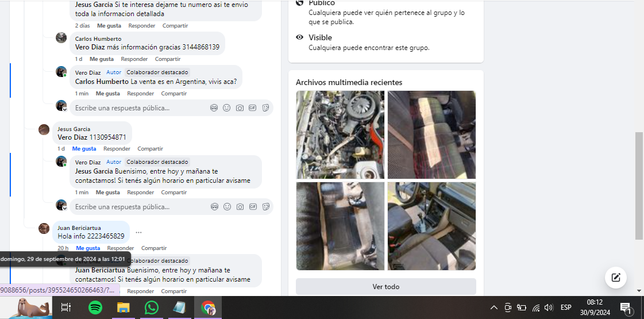Expand hidden system tray icons
The height and width of the screenshot is (319, 644).
pyautogui.click(x=493, y=308)
